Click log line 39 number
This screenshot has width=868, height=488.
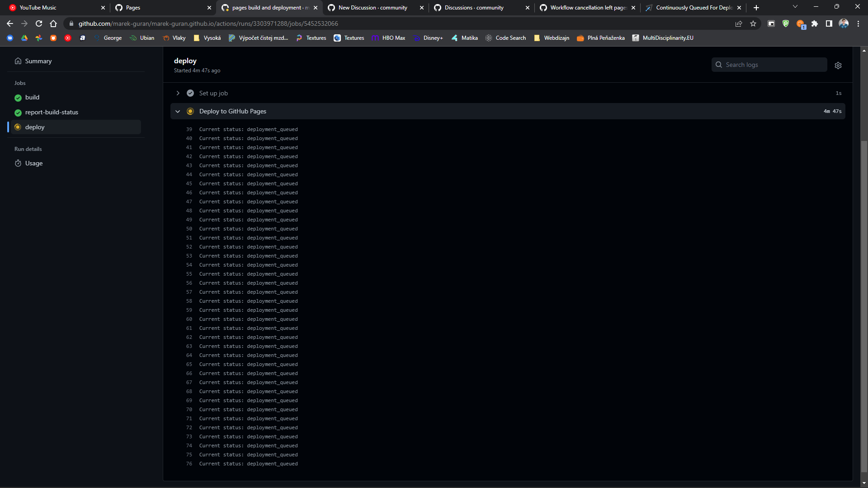189,129
